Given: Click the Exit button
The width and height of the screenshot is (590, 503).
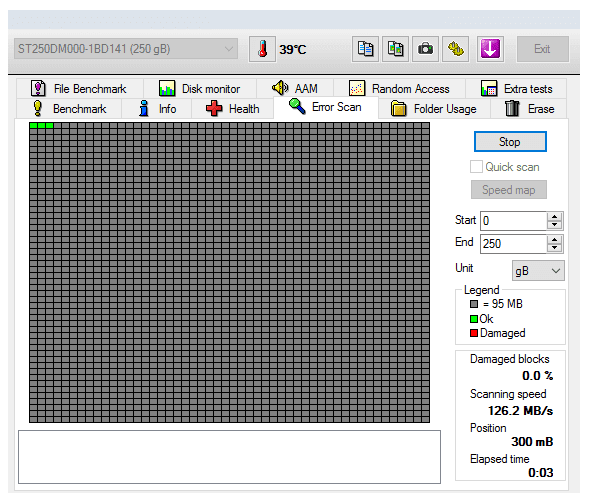Looking at the screenshot, I should pos(542,49).
